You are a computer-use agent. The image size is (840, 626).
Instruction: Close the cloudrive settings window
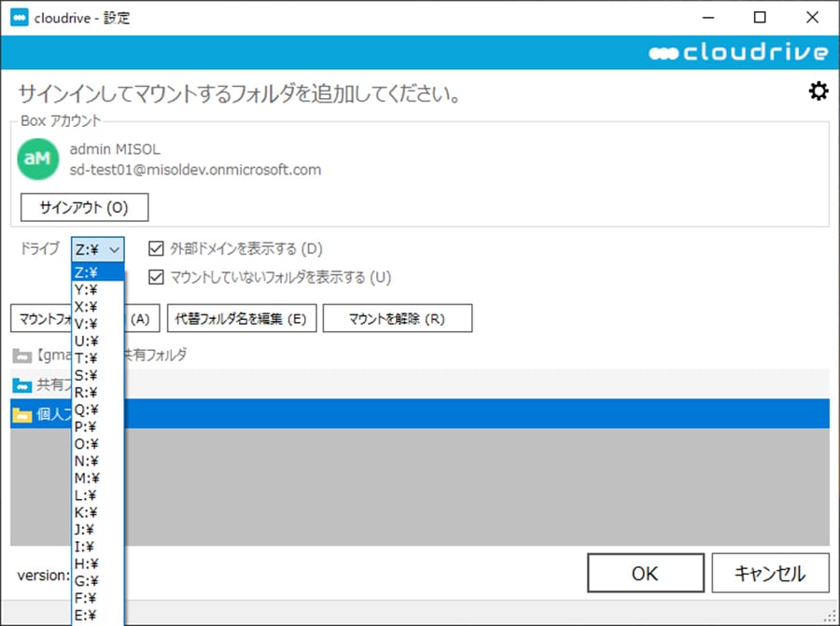[812, 18]
